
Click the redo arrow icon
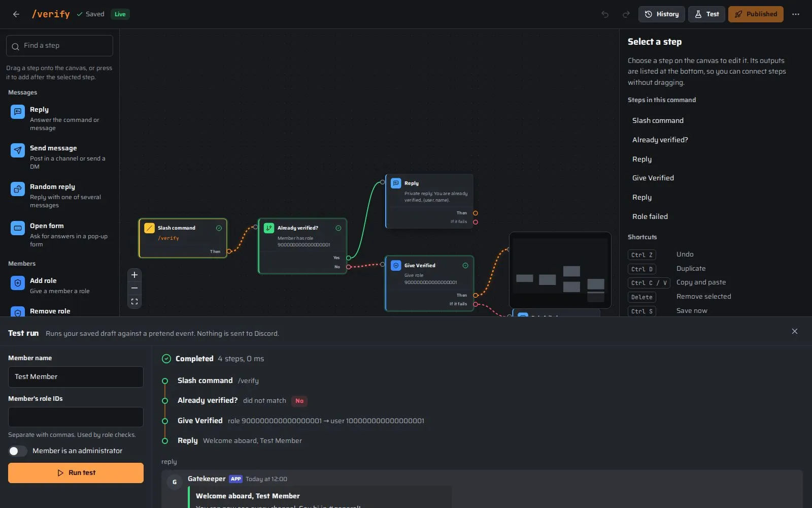[x=626, y=14]
